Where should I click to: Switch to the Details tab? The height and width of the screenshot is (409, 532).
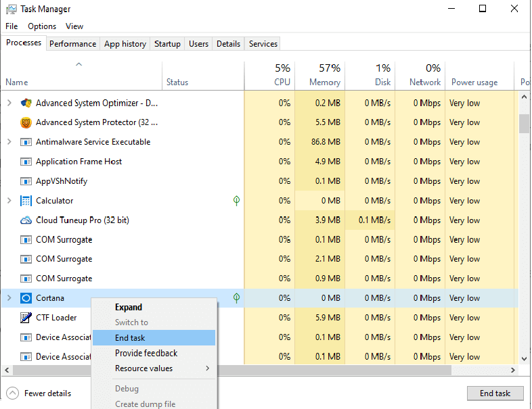coord(228,44)
